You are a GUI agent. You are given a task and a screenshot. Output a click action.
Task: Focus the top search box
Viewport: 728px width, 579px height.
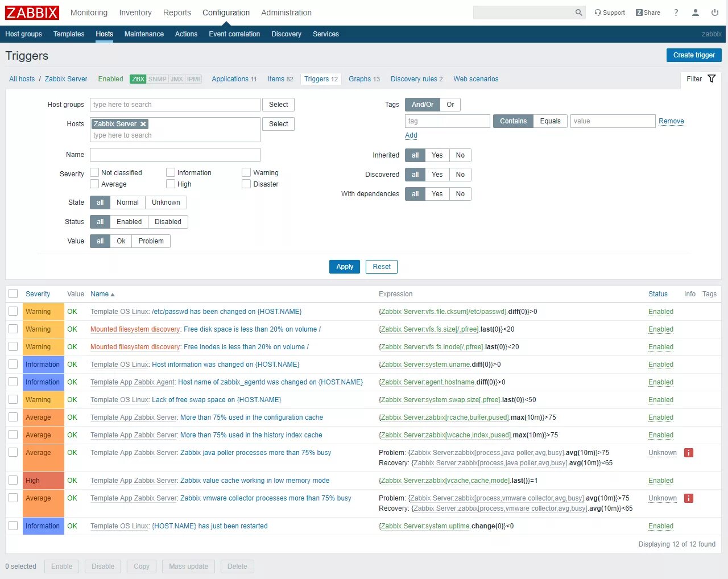pyautogui.click(x=523, y=13)
